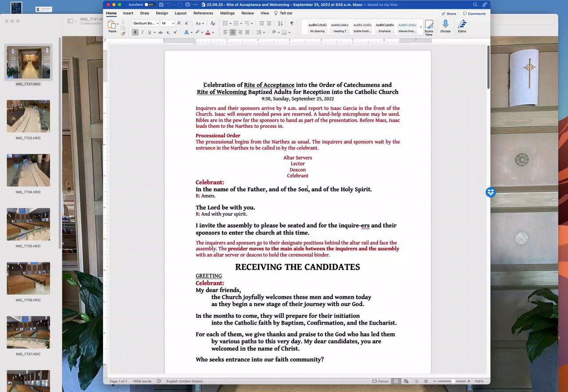Click the spelling check icon in status bar

[x=159, y=381]
